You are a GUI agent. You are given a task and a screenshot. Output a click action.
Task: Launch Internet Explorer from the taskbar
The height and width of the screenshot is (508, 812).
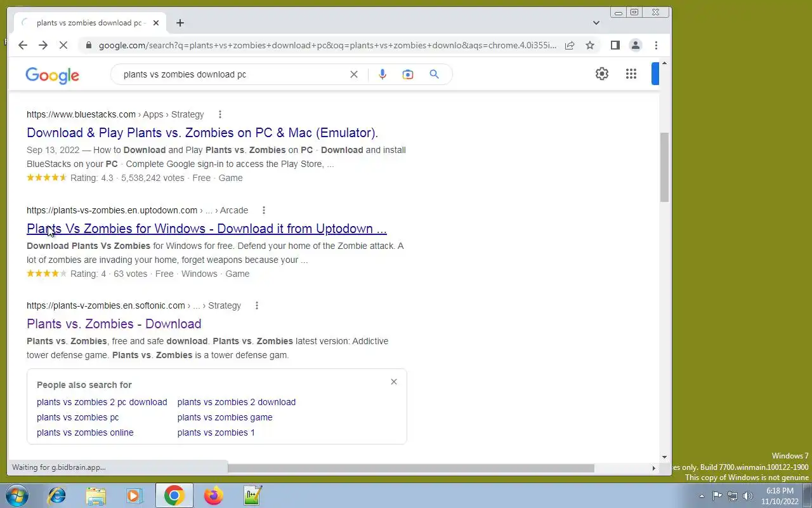click(57, 495)
